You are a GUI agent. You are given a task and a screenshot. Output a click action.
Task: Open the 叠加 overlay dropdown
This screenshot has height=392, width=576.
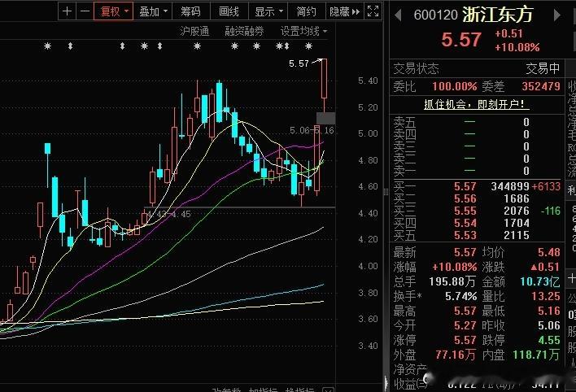coord(153,11)
